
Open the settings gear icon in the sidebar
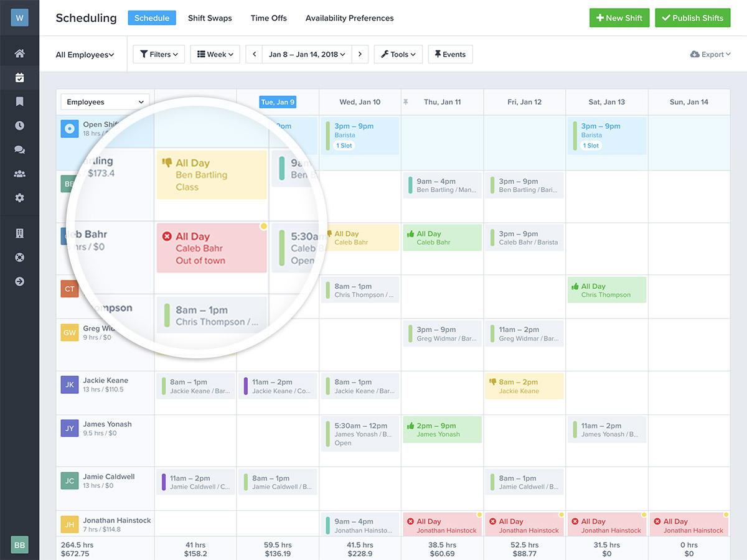click(x=19, y=198)
